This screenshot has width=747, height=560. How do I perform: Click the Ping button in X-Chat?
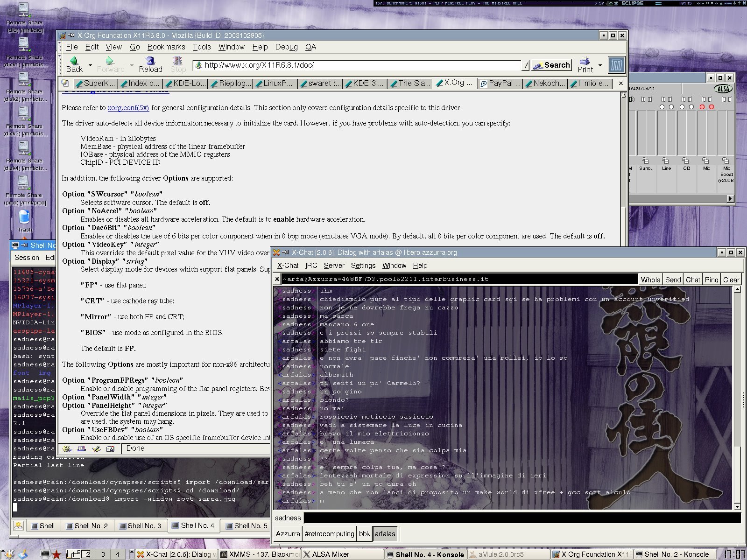pyautogui.click(x=711, y=280)
